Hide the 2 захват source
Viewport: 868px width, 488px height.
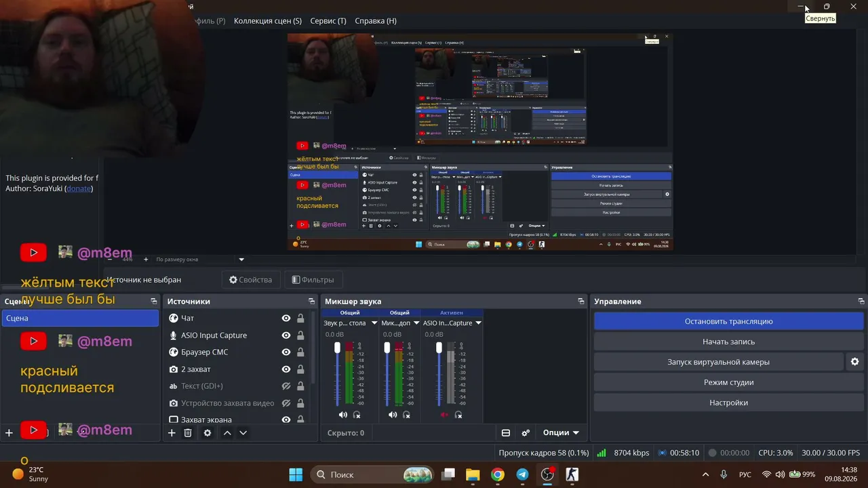pyautogui.click(x=286, y=369)
